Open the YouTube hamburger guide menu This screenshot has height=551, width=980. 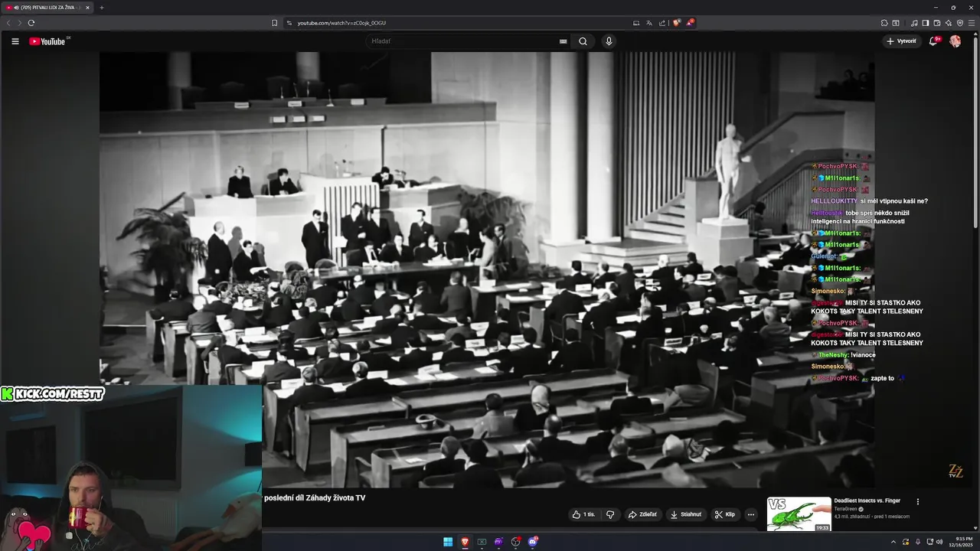15,41
